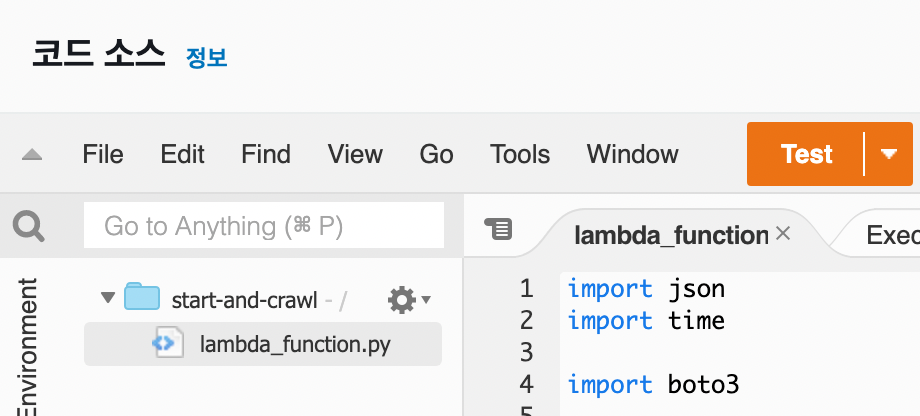Click the lambda_function.py file icon
920x416 pixels.
pos(164,345)
